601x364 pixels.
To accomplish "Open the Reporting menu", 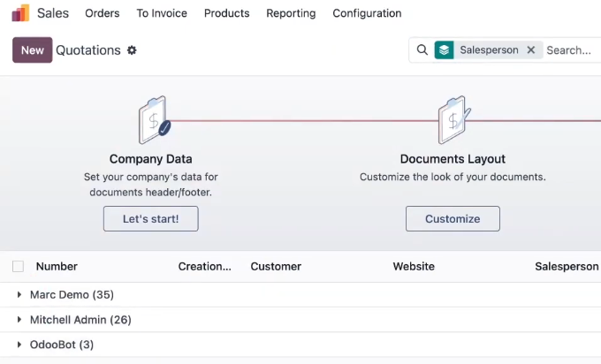I will [x=291, y=13].
